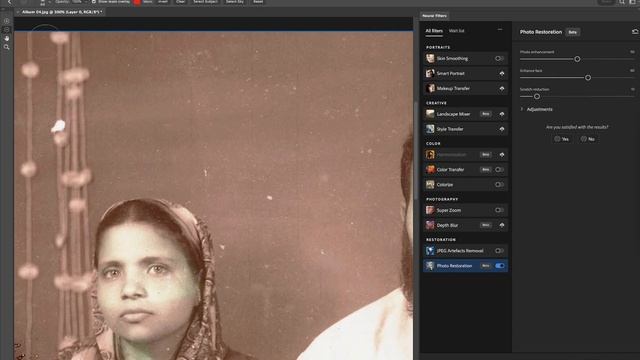640x360 pixels.
Task: Select the Smart Portrait filter row
Action: (x=465, y=73)
